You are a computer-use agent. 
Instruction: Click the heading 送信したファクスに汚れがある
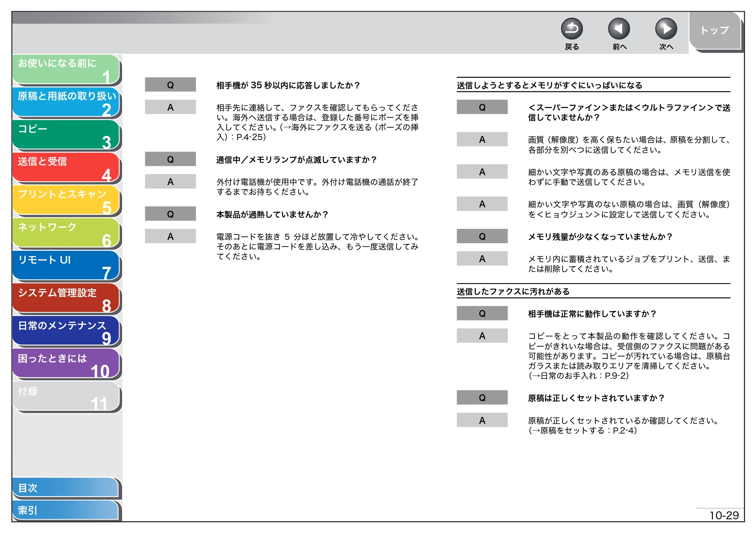click(x=513, y=292)
